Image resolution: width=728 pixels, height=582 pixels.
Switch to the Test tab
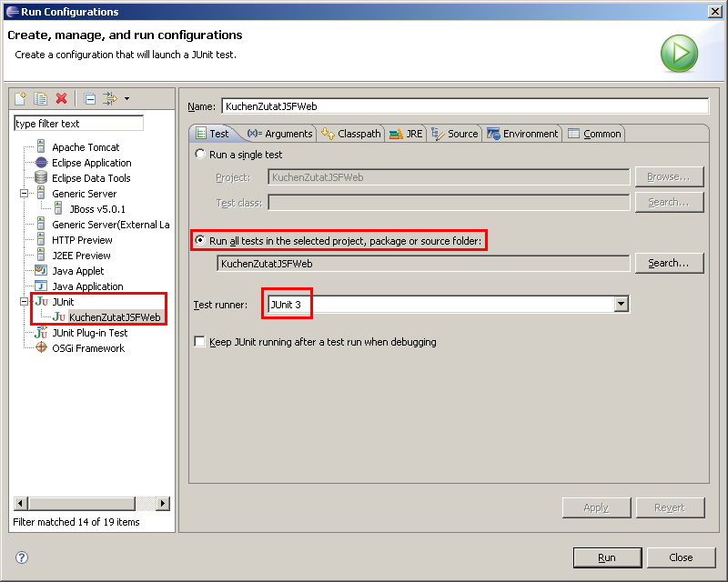[x=213, y=134]
